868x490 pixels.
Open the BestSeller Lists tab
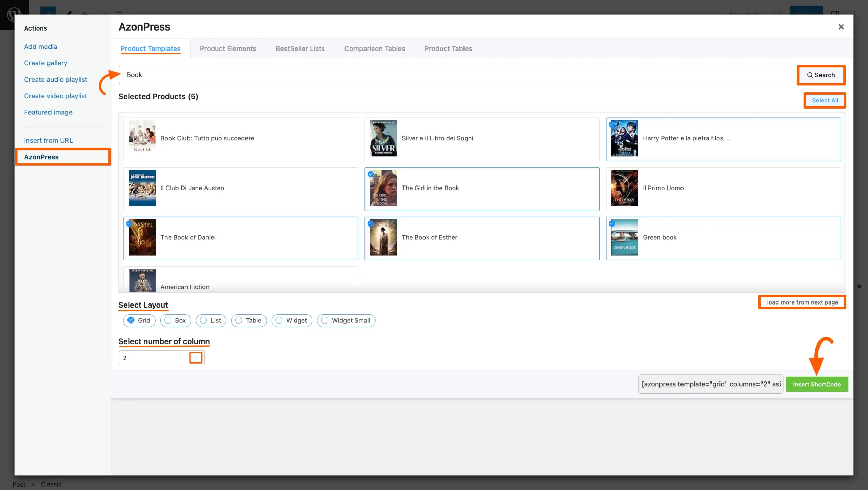[x=300, y=48]
